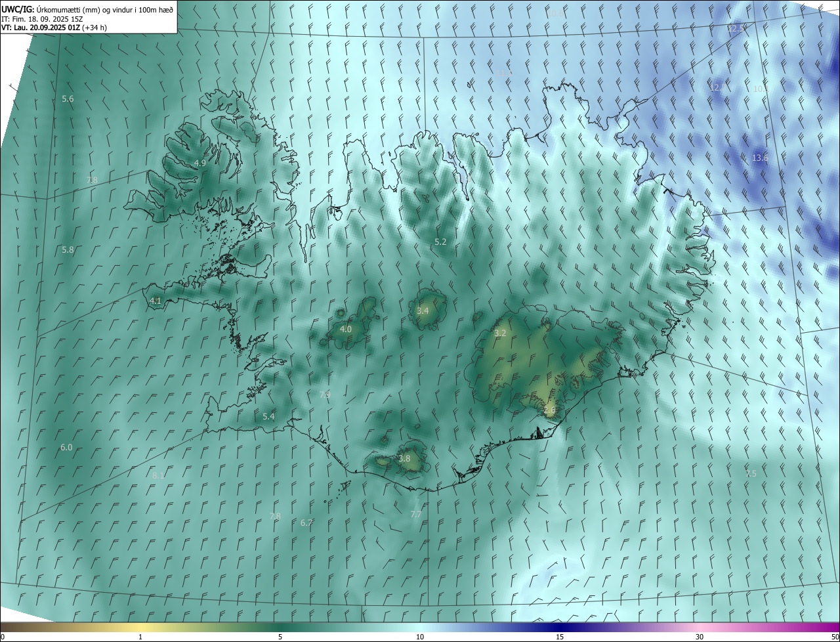Click the 3.4 value on the central glacier
The width and height of the screenshot is (840, 642).
(423, 310)
